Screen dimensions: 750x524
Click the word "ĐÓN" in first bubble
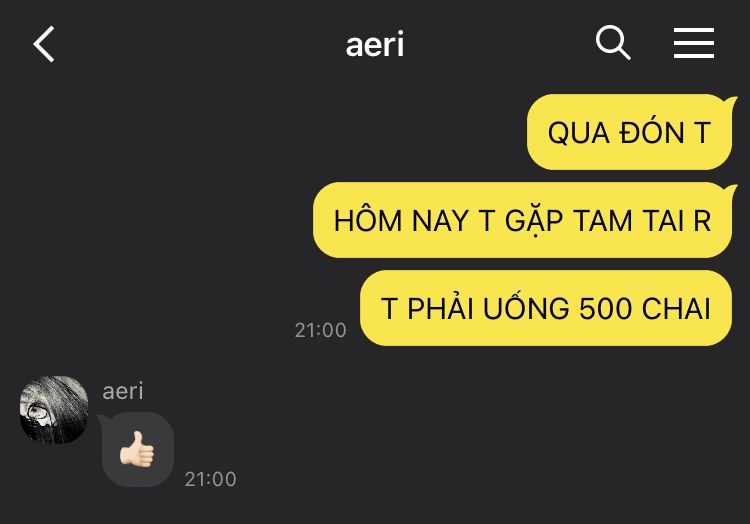pos(652,131)
